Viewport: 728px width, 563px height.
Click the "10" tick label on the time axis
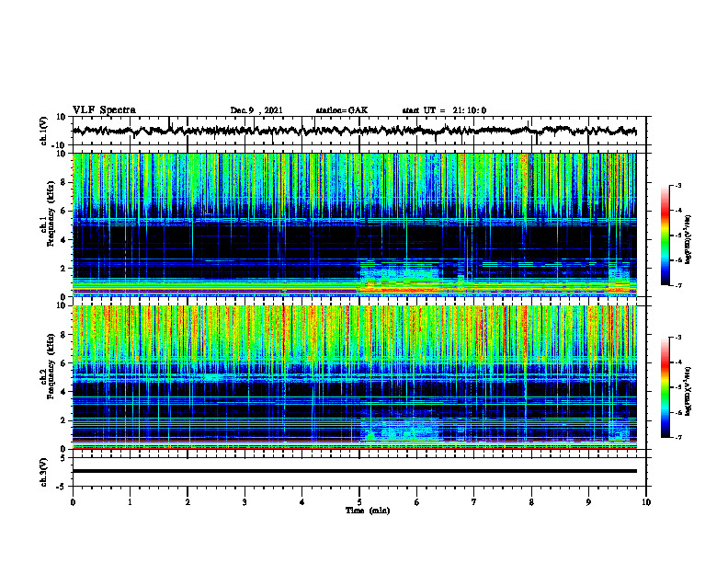pos(646,502)
